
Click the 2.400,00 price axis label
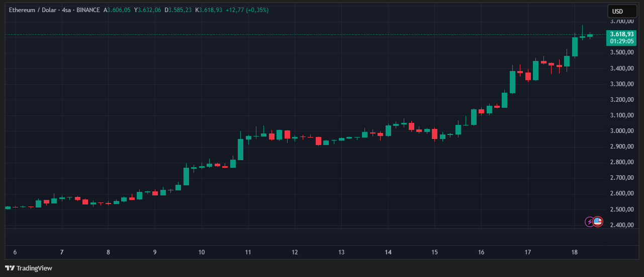621,225
